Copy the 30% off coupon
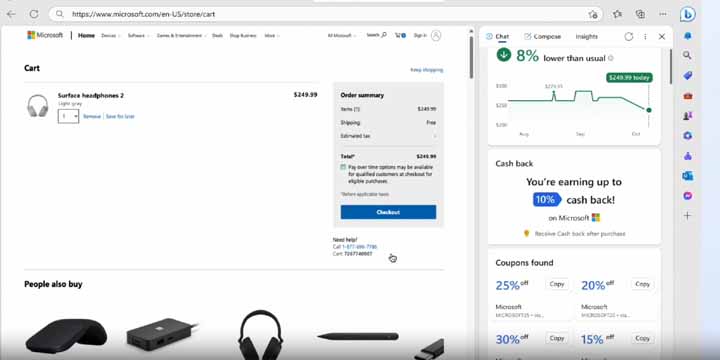 (557, 338)
